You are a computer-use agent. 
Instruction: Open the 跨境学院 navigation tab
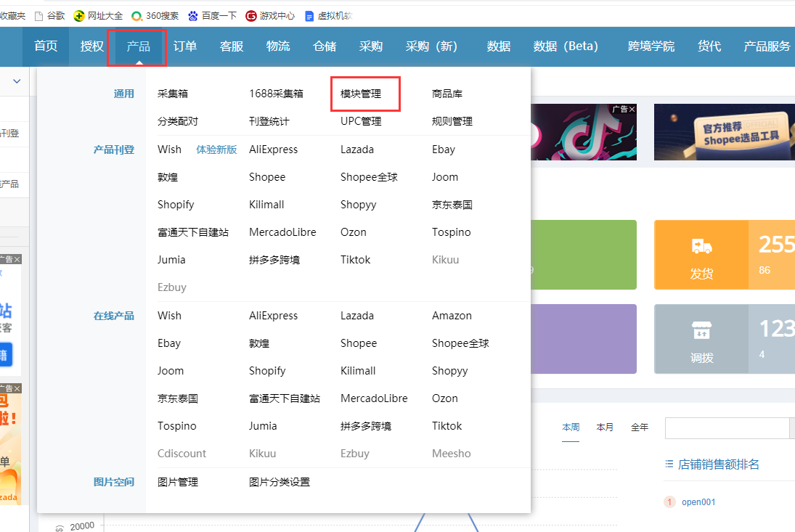pos(651,46)
